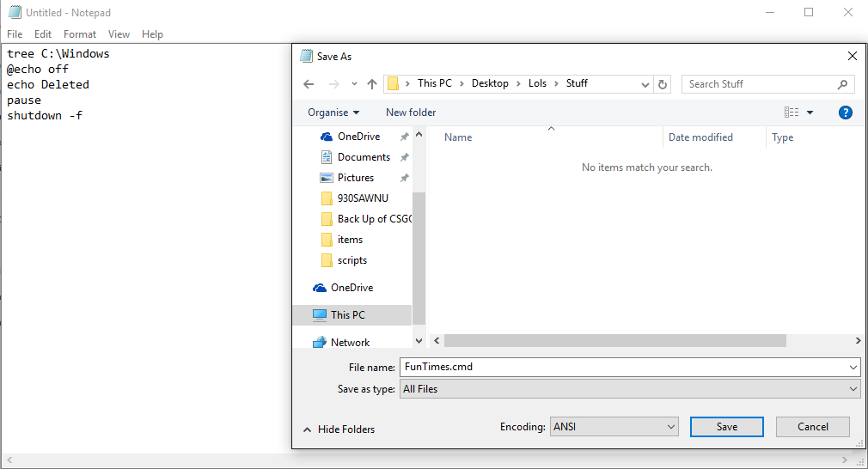Click the Forward arrow in Save As dialog
The image size is (868, 469).
click(333, 84)
